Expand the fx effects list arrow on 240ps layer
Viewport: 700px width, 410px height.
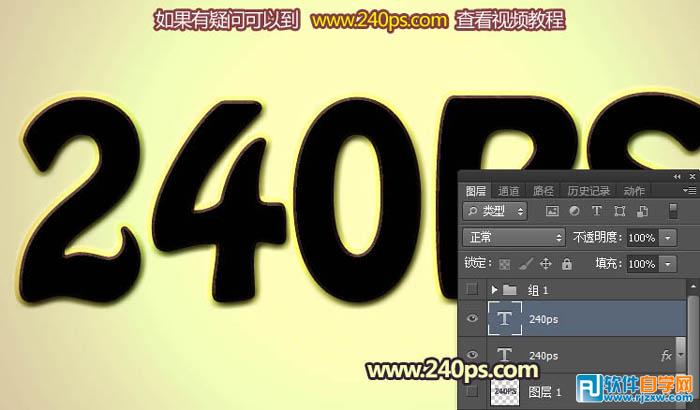[x=680, y=356]
